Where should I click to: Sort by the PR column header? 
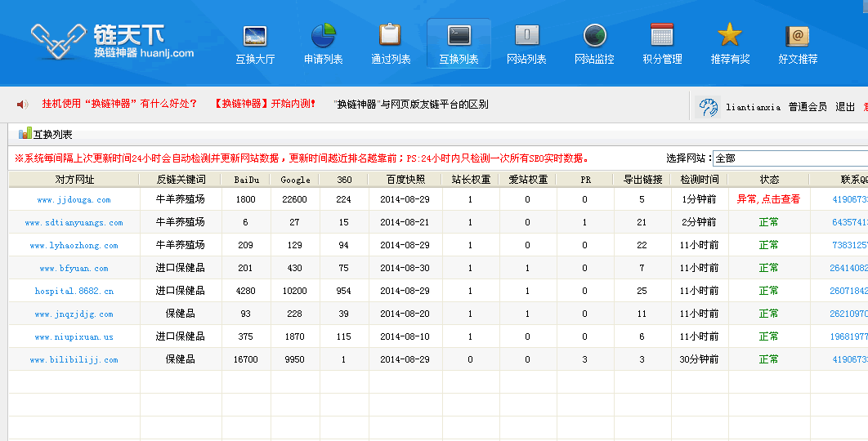pyautogui.click(x=586, y=180)
